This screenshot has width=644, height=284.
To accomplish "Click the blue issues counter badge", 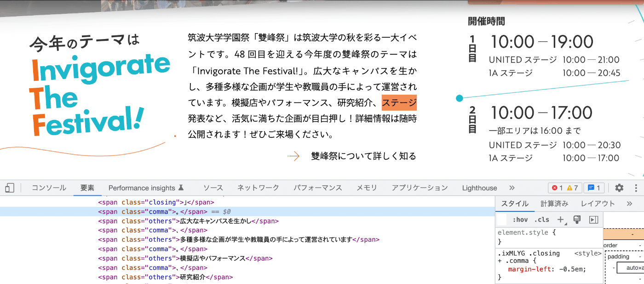I will [x=594, y=188].
